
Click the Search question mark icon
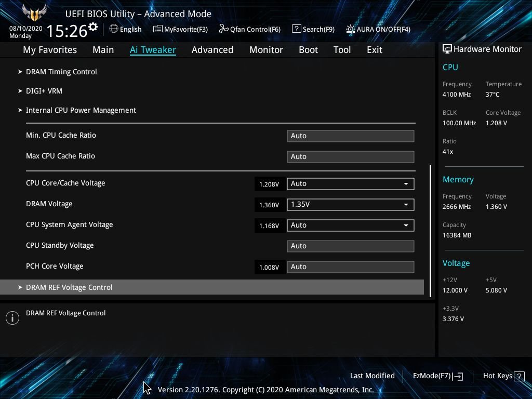pyautogui.click(x=296, y=29)
